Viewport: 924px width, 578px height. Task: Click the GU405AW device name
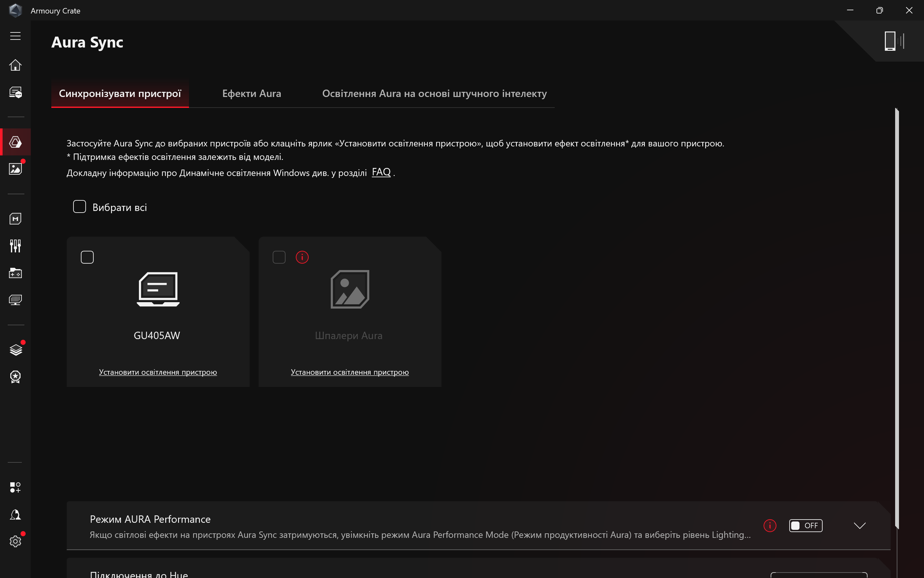(x=157, y=335)
